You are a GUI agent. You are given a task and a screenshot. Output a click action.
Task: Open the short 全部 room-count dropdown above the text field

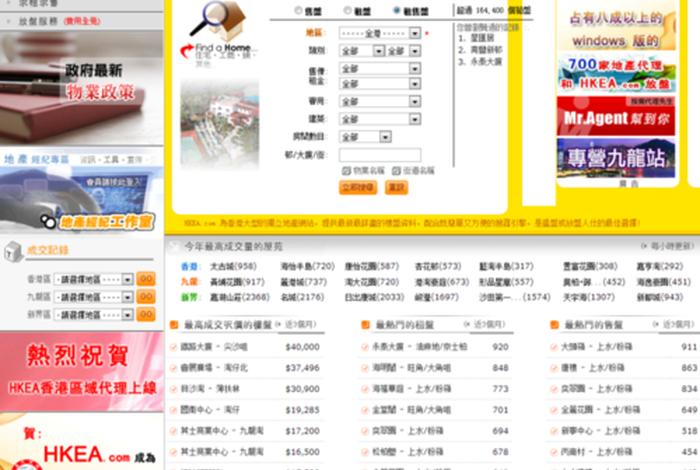(365, 137)
